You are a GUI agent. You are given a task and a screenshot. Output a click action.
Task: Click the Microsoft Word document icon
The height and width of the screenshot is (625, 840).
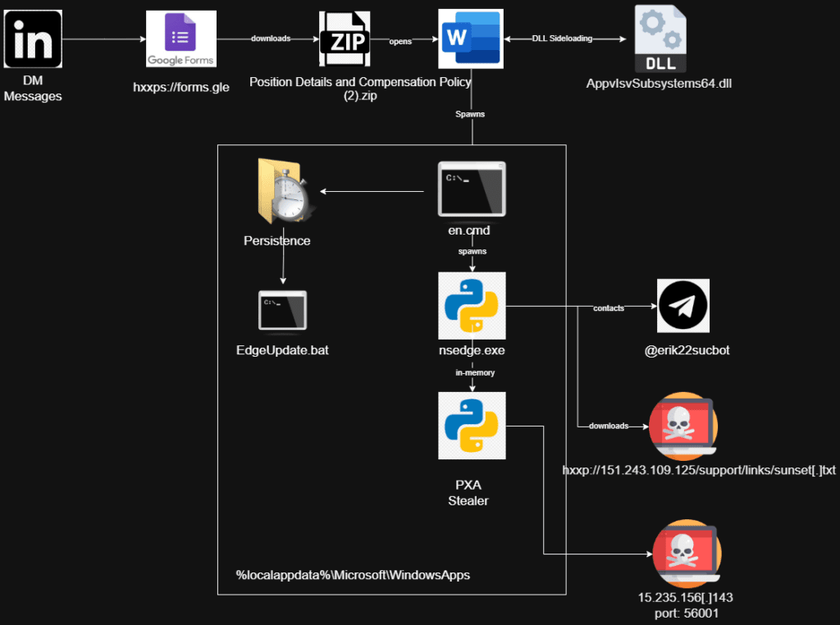point(470,38)
